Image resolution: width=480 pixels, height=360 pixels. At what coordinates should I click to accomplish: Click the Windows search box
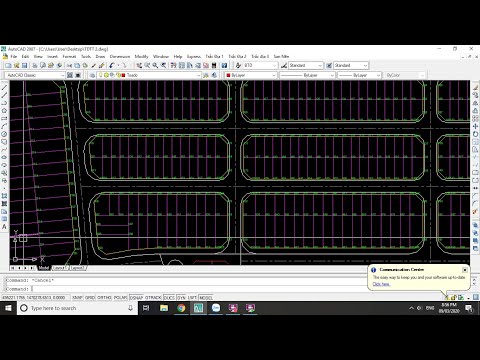tap(77, 308)
